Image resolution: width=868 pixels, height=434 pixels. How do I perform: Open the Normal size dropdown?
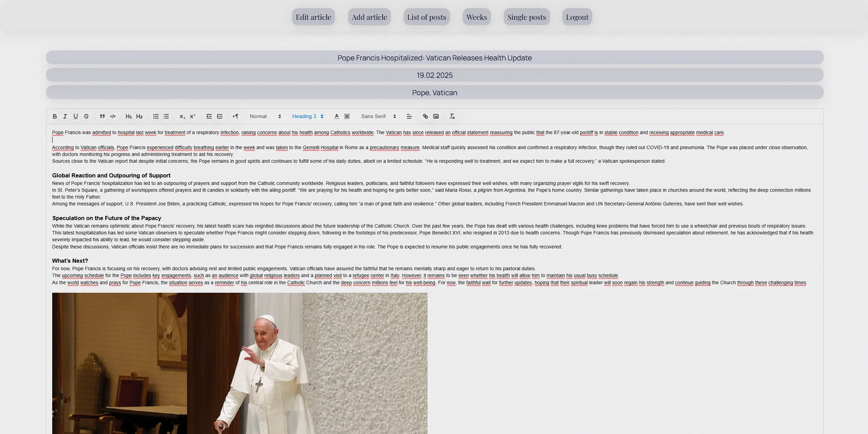tap(265, 116)
